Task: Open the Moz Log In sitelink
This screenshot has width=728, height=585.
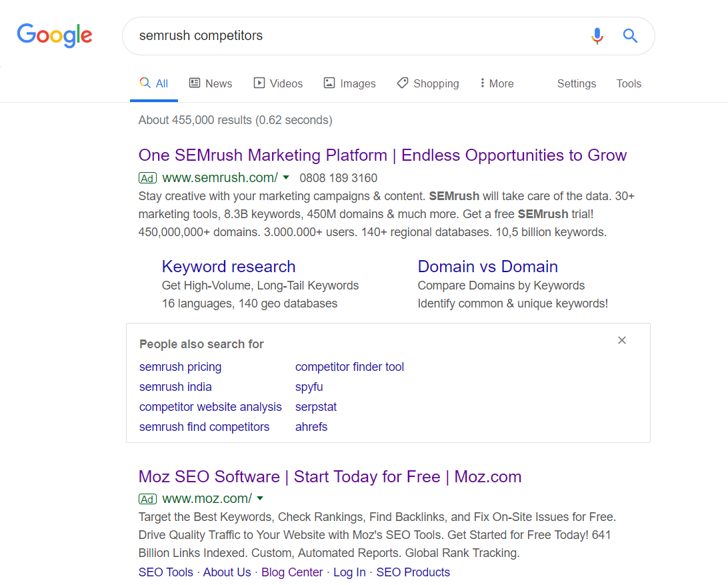Action: (349, 572)
